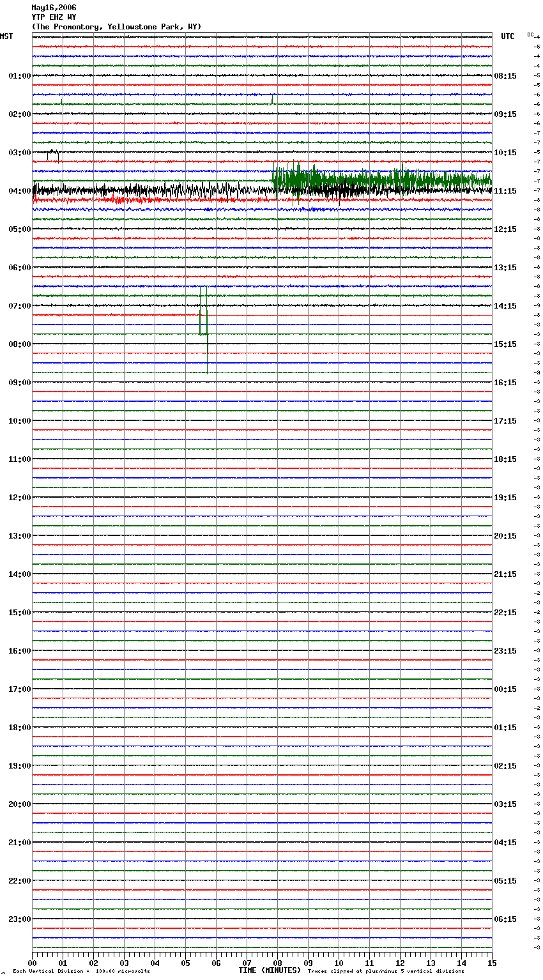Click the "UTC" column header

[x=508, y=36]
